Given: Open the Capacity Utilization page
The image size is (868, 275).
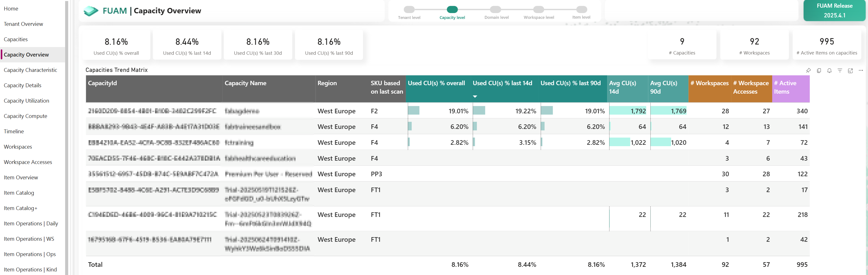Looking at the screenshot, I should 26,101.
